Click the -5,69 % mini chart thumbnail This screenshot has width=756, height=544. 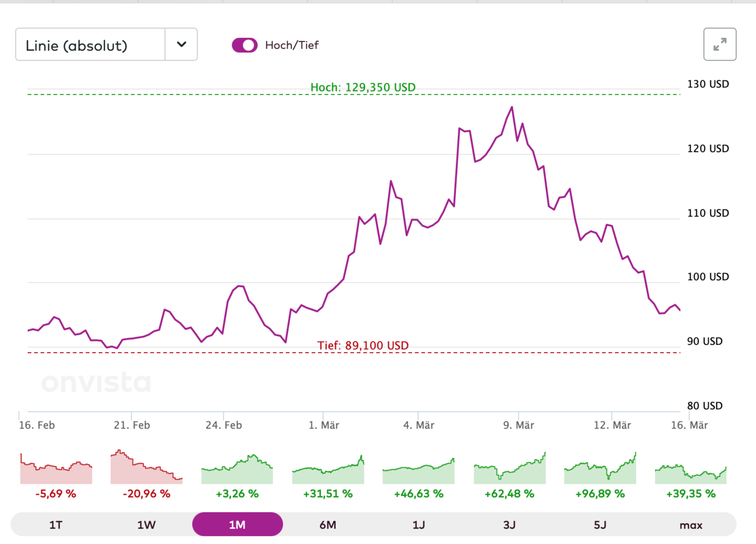tap(56, 470)
